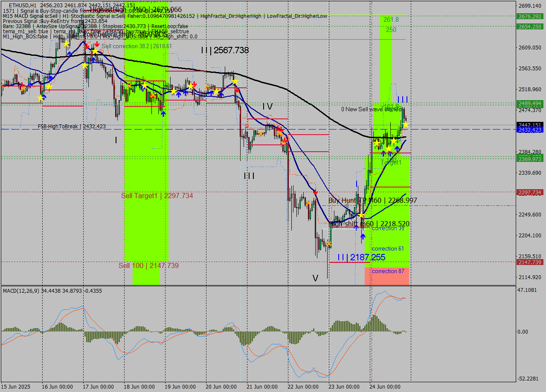Viewport: 546px width, 392px height.
Task: Select the yellow star signal on the latest candle
Action: point(406,124)
